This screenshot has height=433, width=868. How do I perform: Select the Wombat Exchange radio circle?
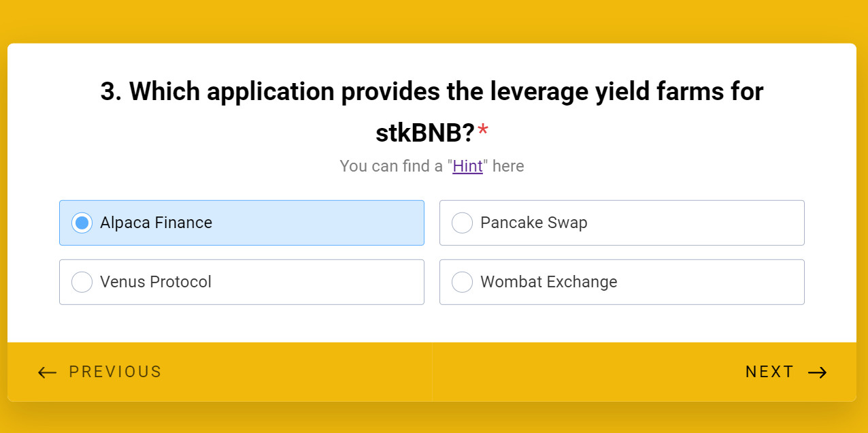point(462,282)
